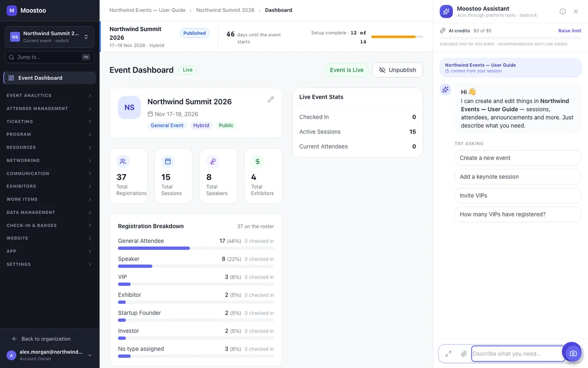The image size is (588, 368).
Task: Unpublish the event
Action: coord(397,70)
